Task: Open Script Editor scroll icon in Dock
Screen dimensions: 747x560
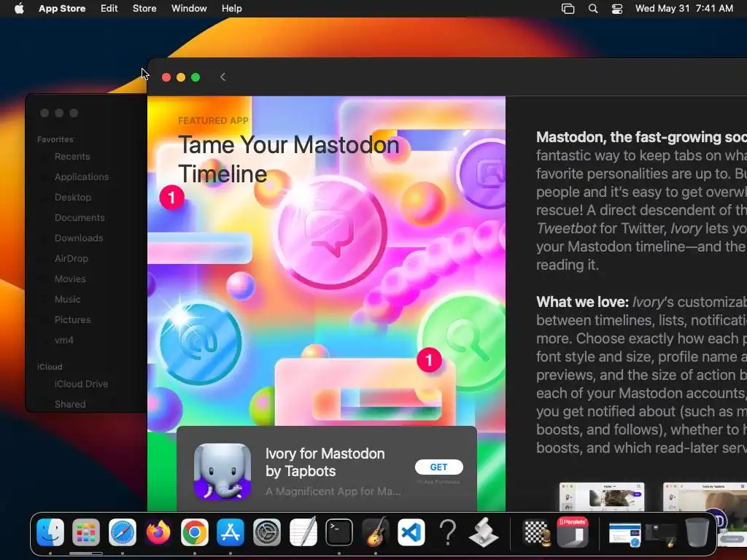Action: tap(484, 532)
